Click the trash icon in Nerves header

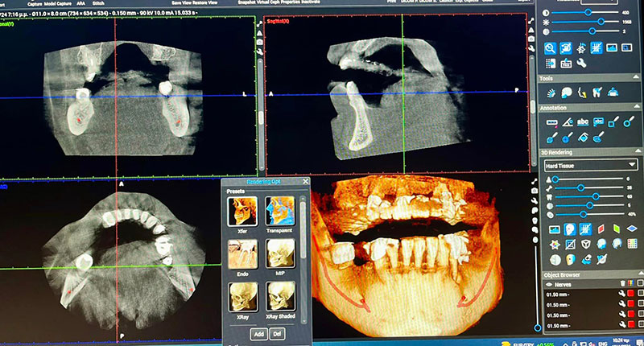[x=622, y=283]
